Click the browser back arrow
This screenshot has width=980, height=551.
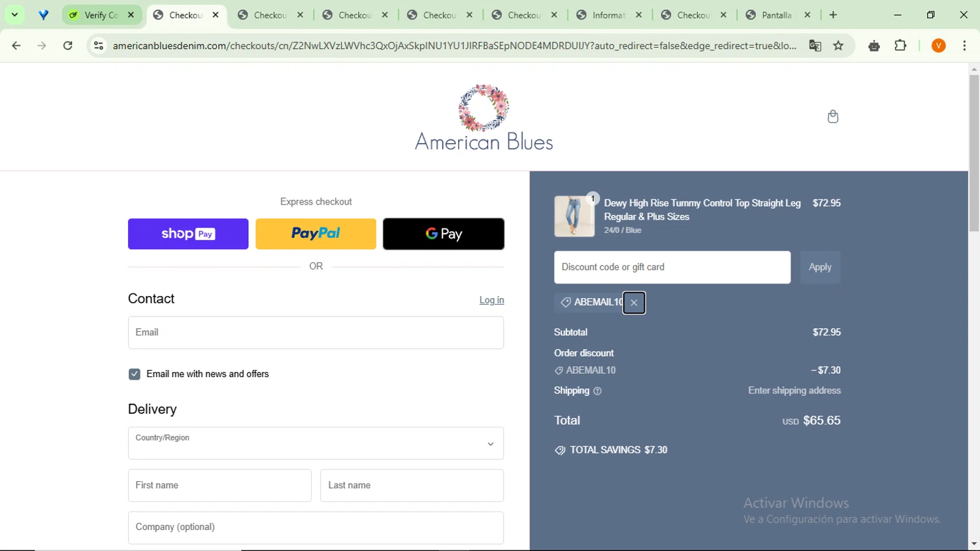[x=16, y=46]
